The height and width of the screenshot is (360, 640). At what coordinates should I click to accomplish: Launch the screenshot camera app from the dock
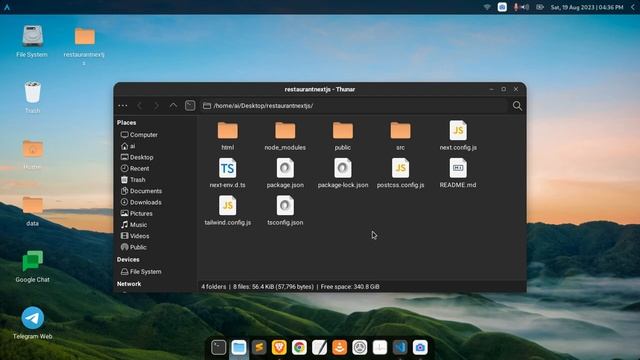[x=420, y=347]
